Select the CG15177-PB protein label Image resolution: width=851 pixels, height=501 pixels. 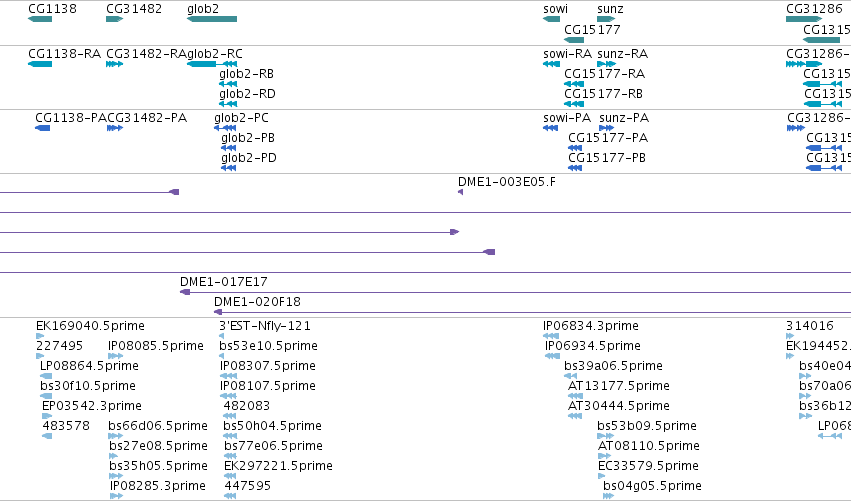click(x=607, y=158)
